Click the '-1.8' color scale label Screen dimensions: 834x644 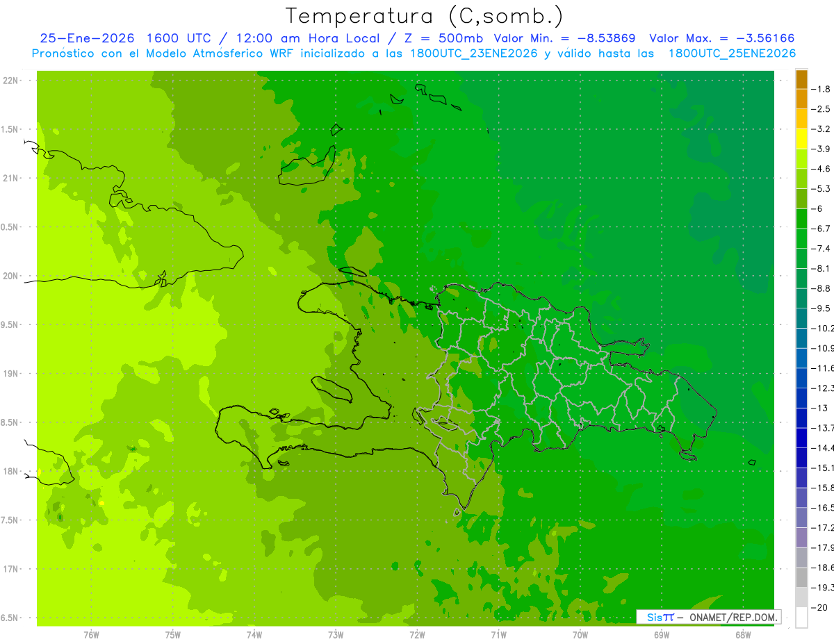(821, 89)
